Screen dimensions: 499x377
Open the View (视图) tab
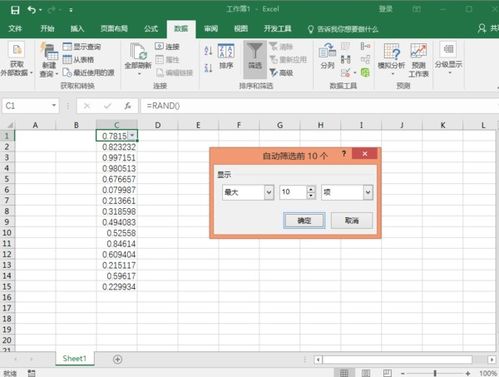point(241,29)
